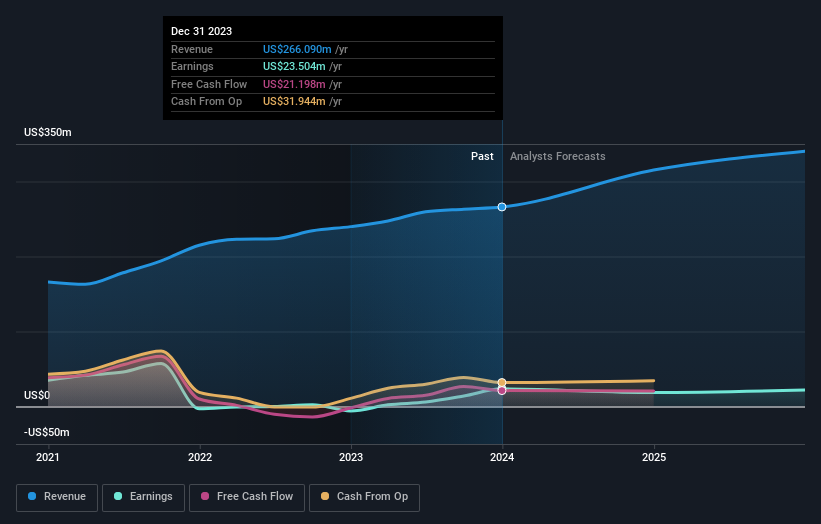
Task: Click the 2022 x-axis label
Action: pos(200,457)
